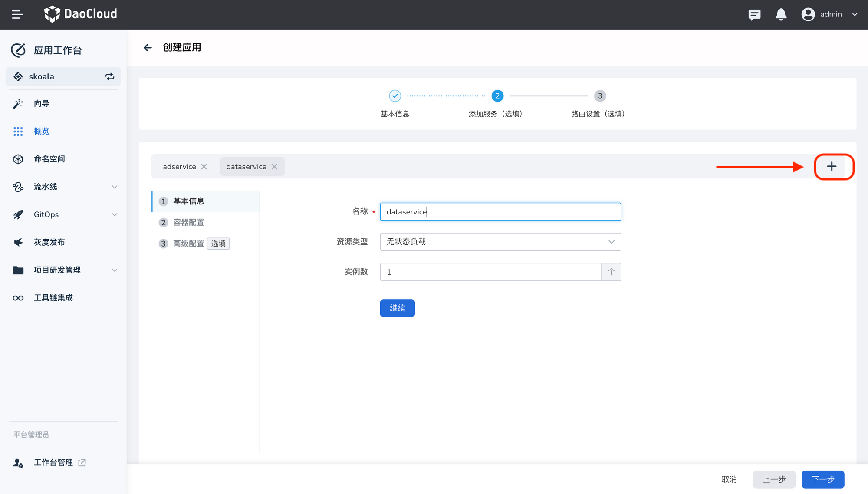Click 上一步 previous step button
The height and width of the screenshot is (494, 868).
coord(774,480)
